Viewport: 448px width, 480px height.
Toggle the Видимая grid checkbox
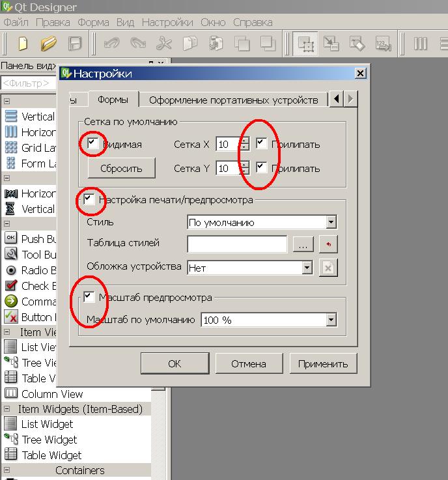click(92, 143)
